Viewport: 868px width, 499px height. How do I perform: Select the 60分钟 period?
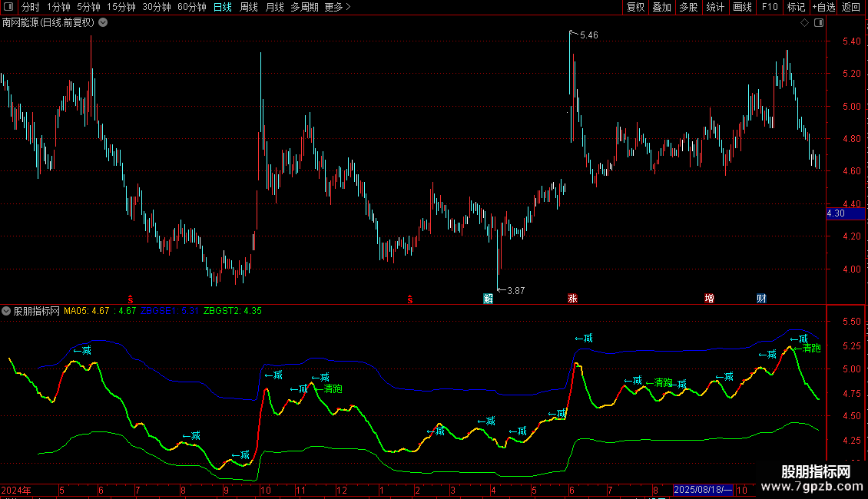coord(191,7)
